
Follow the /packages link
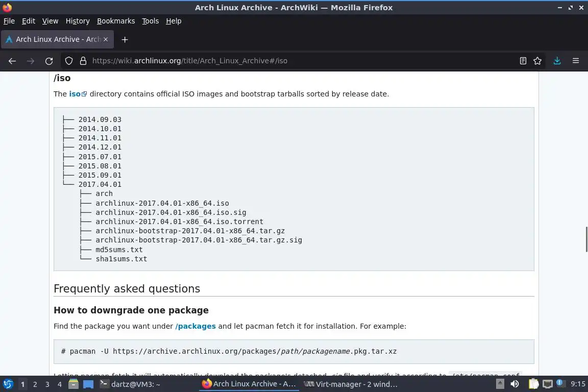point(195,326)
